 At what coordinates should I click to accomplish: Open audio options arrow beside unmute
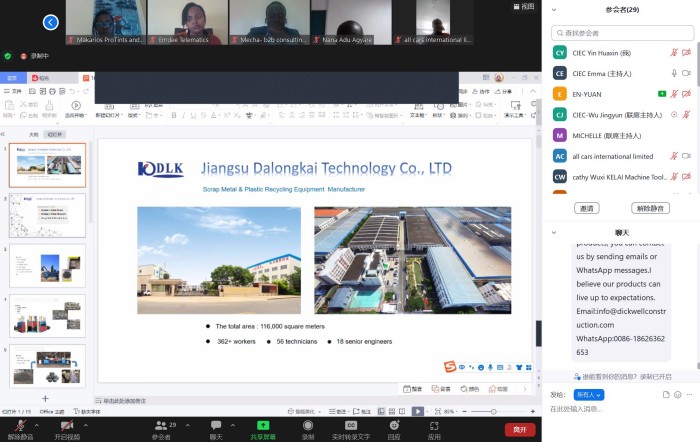37,425
